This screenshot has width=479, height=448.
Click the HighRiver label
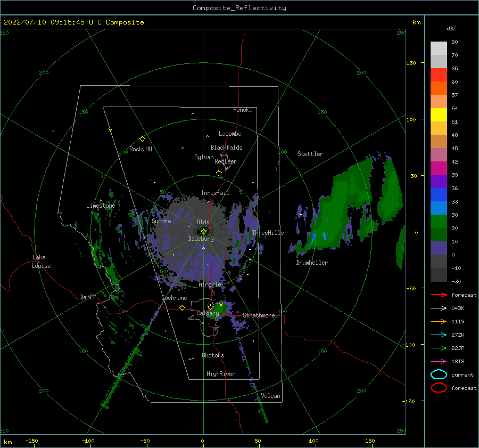pyautogui.click(x=221, y=374)
